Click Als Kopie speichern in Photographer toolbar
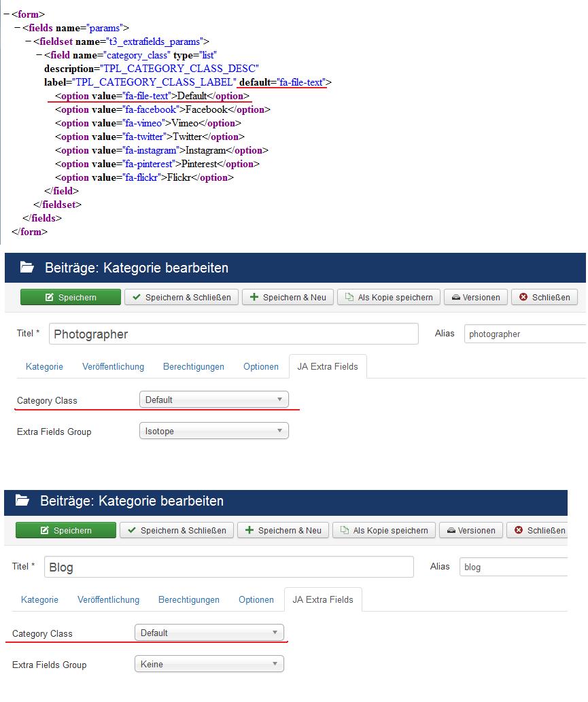588x702 pixels. (389, 297)
